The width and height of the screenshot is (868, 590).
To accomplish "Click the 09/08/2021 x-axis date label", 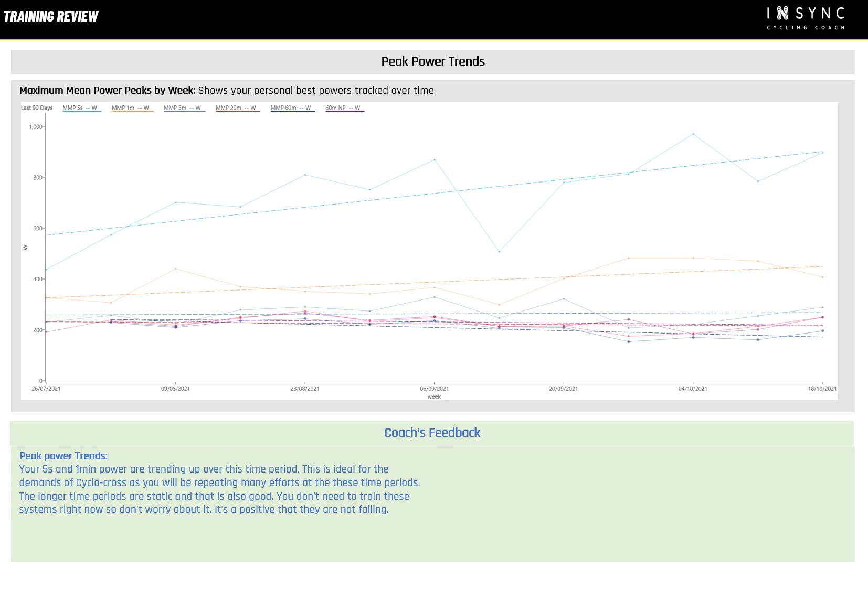I will coord(175,389).
